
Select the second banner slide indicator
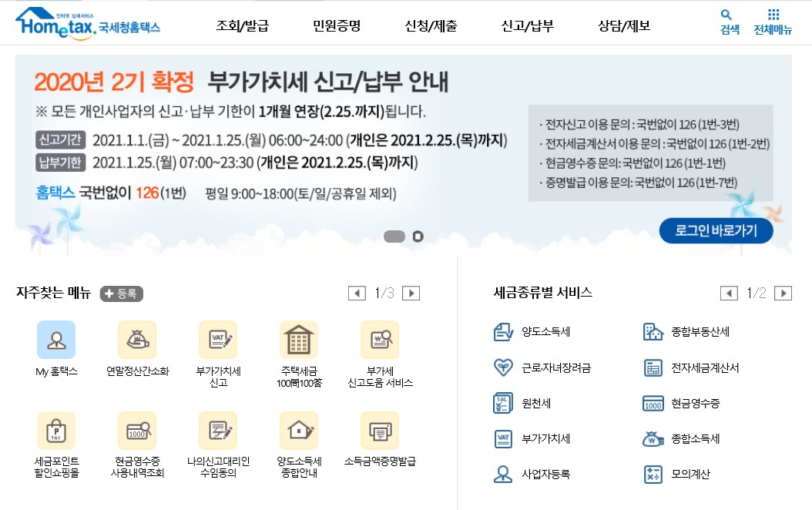point(418,237)
